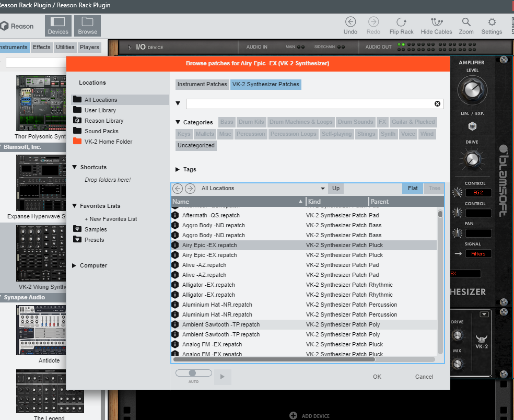Select Thor Polysonic Synthesizer thumbnail
Image resolution: width=514 pixels, height=420 pixels.
(41, 103)
